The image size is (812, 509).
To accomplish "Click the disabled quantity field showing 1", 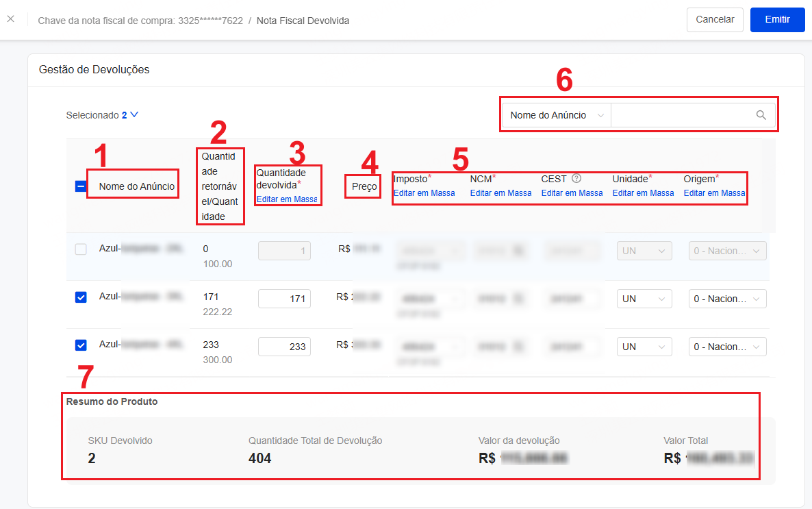I will (x=284, y=251).
